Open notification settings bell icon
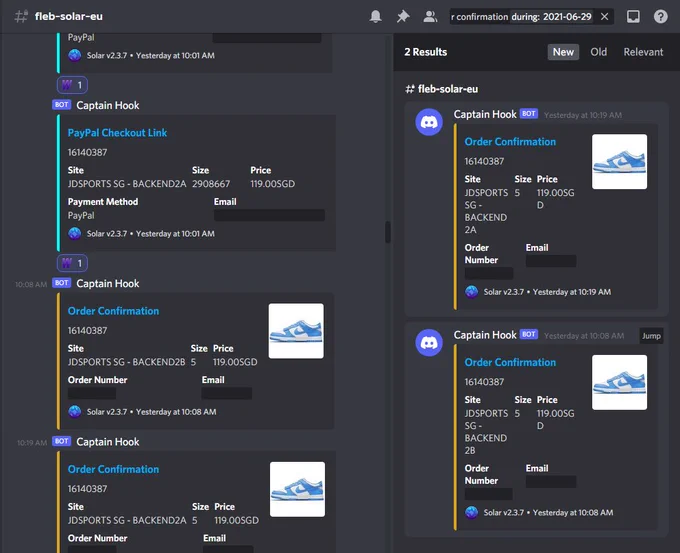The image size is (680, 553). (x=376, y=16)
